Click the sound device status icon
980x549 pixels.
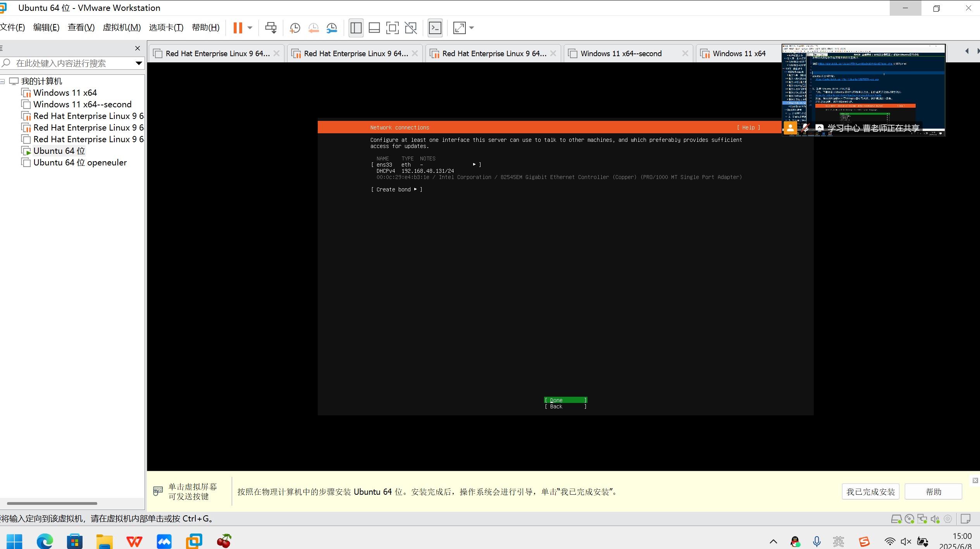tap(935, 519)
